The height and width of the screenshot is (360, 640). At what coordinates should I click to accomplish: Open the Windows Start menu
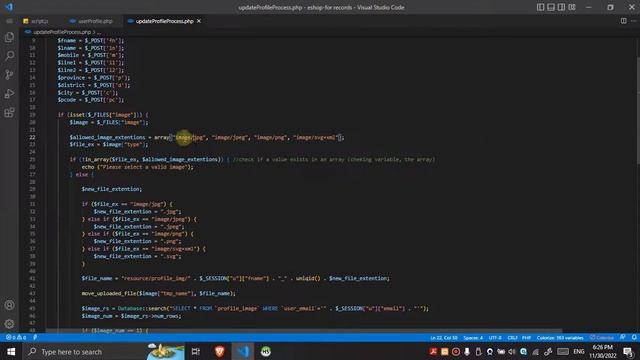[x=11, y=351]
